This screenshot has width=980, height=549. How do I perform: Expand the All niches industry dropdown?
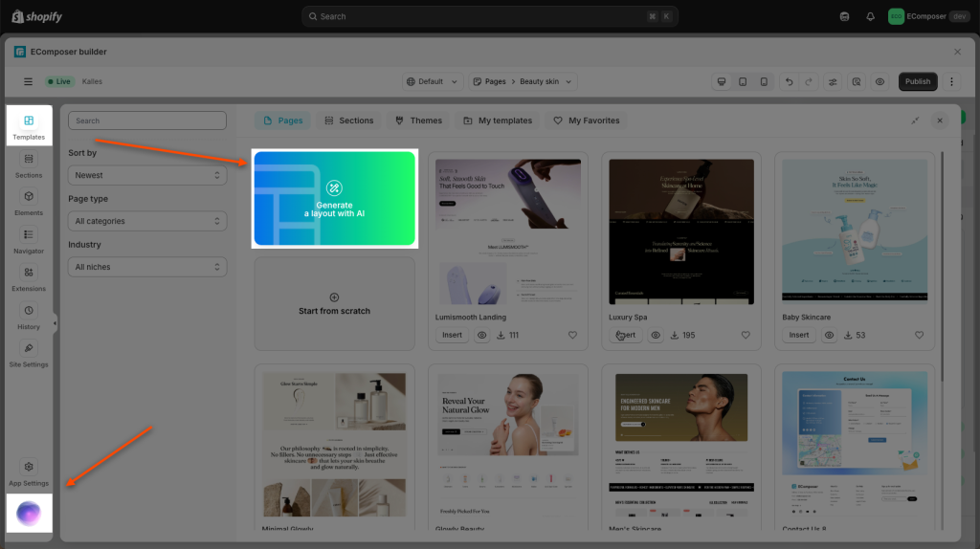coord(147,267)
